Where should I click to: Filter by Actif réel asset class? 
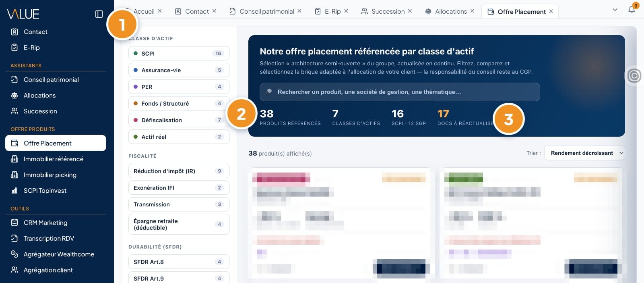[179, 137]
